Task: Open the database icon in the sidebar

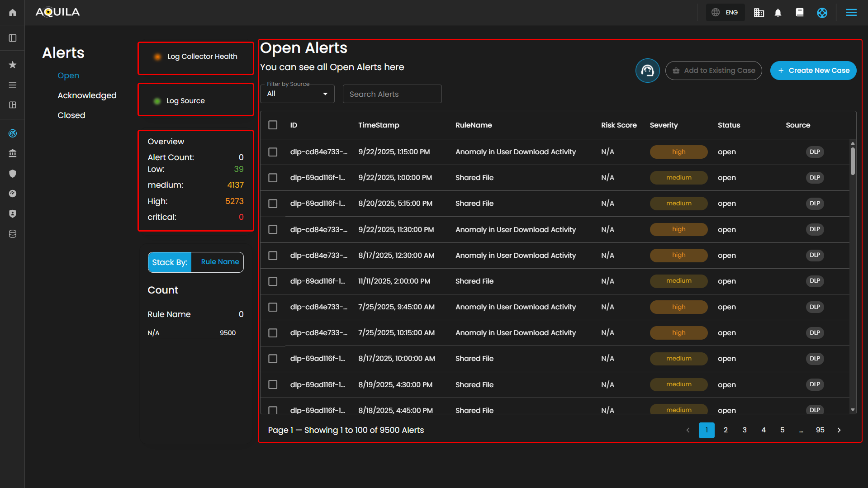Action: pyautogui.click(x=13, y=234)
